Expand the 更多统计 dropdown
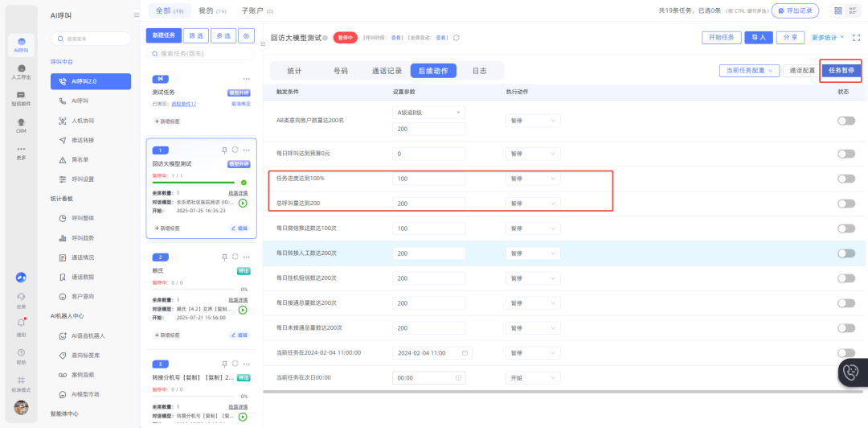This screenshot has height=428, width=868. click(x=828, y=38)
